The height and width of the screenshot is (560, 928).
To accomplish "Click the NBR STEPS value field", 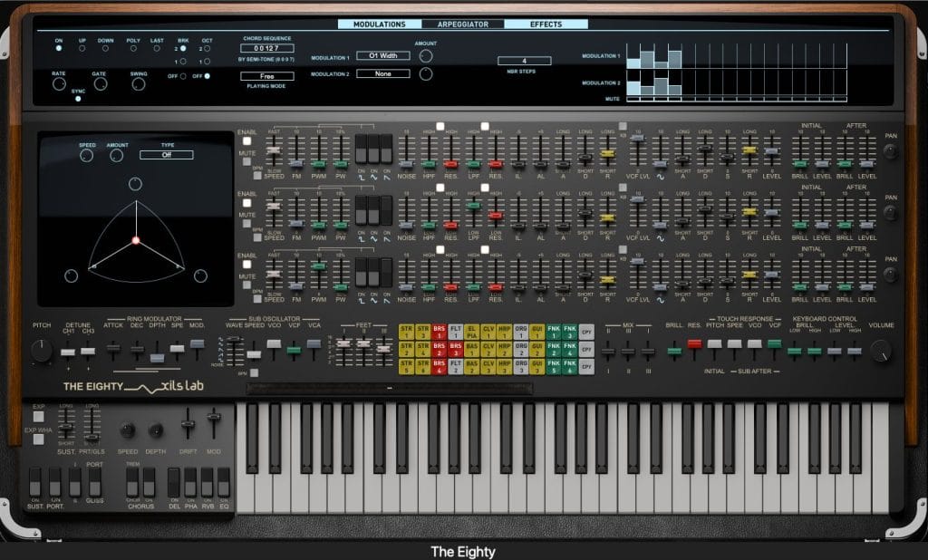I will coord(525,61).
